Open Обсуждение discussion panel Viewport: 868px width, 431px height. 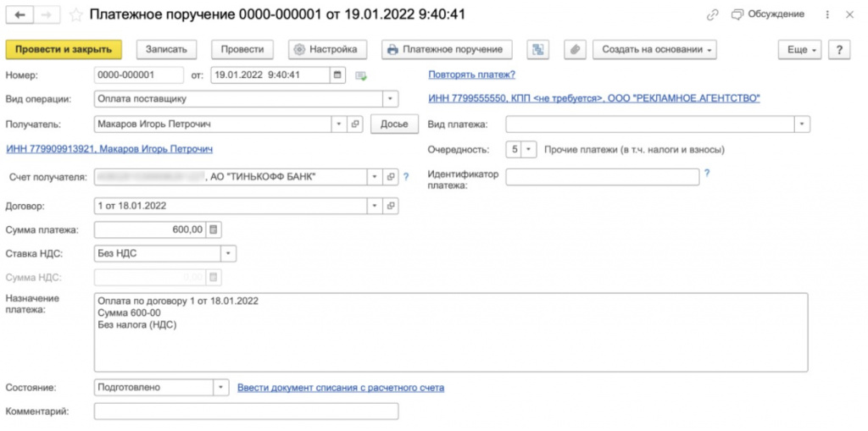click(768, 14)
